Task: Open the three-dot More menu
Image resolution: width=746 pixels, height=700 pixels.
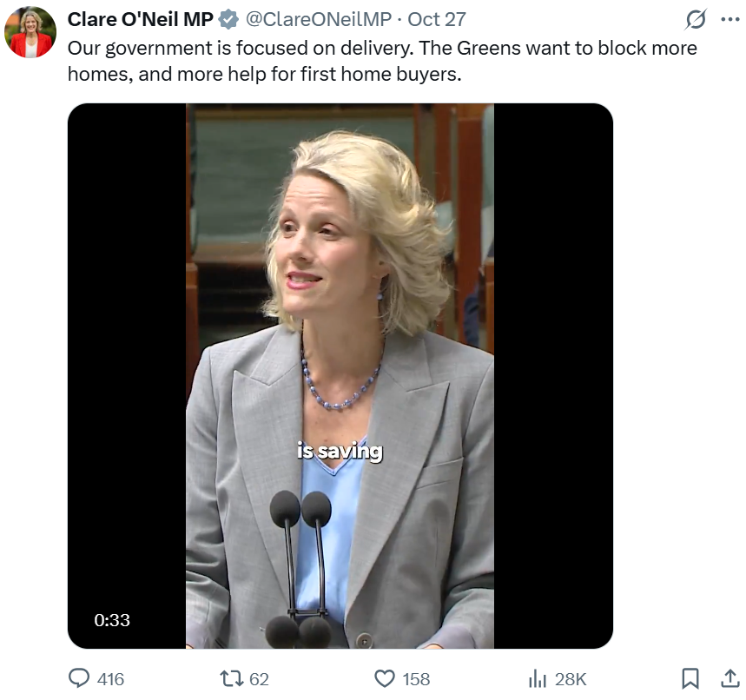Action: click(730, 19)
